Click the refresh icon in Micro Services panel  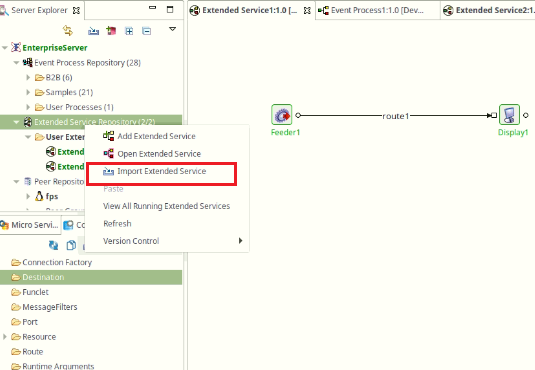click(53, 245)
